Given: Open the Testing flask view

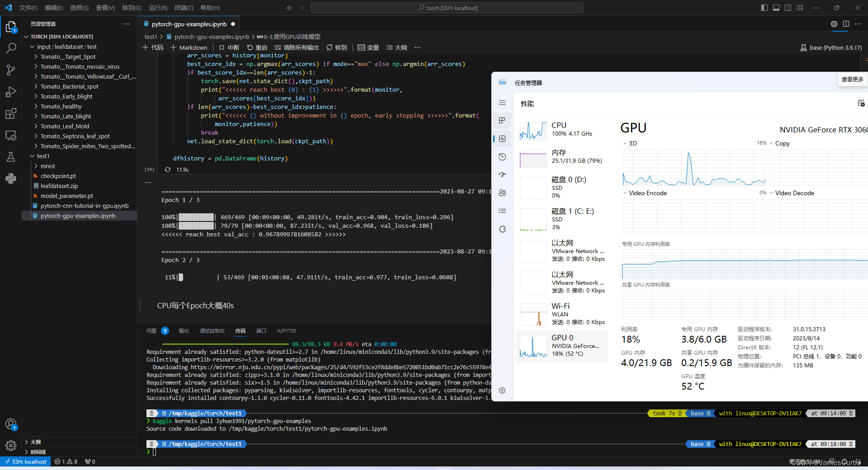Looking at the screenshot, I should coord(11,157).
